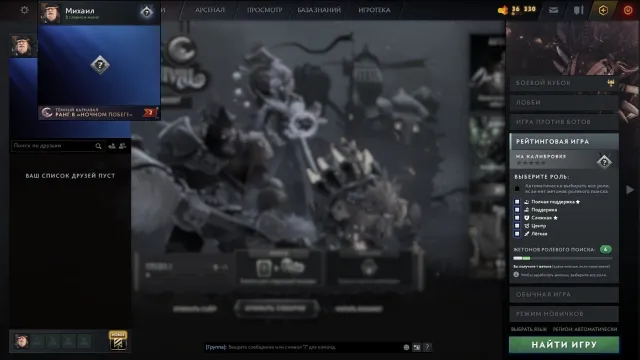The image size is (640, 360).
Task: Check the Сложная role
Action: click(517, 218)
